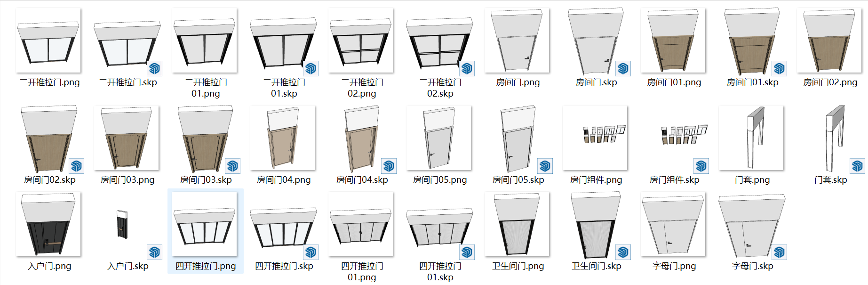The image size is (868, 285).
Task: Select the 房间门.skp file icon
Action: coord(596,41)
